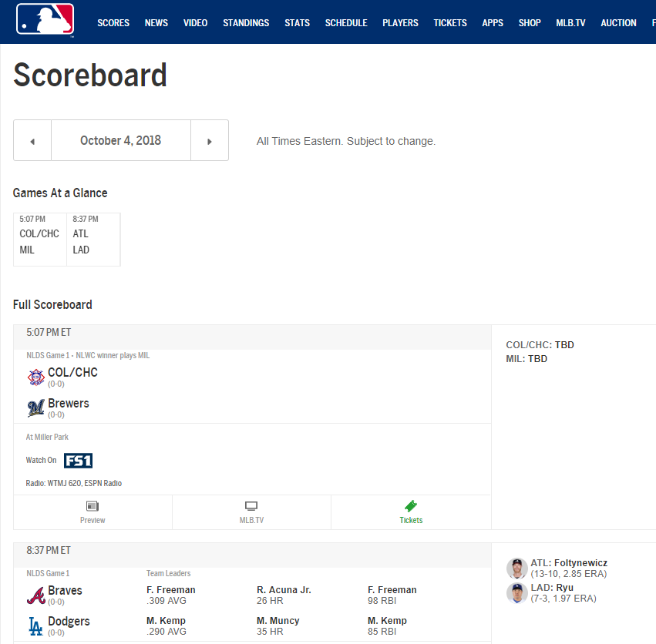Open the October 4, 2018 date picker
The width and height of the screenshot is (656, 644).
tap(121, 140)
